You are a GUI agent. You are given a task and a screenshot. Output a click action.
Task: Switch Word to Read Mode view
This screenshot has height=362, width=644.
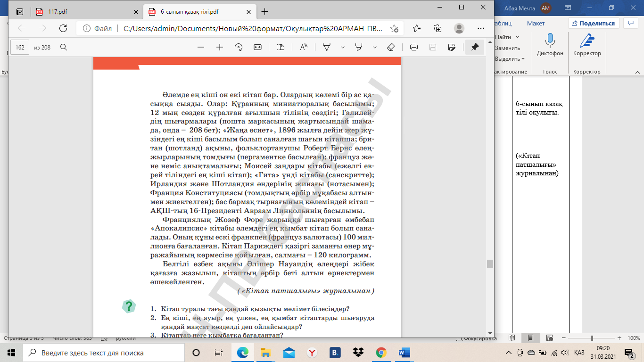coord(512,338)
